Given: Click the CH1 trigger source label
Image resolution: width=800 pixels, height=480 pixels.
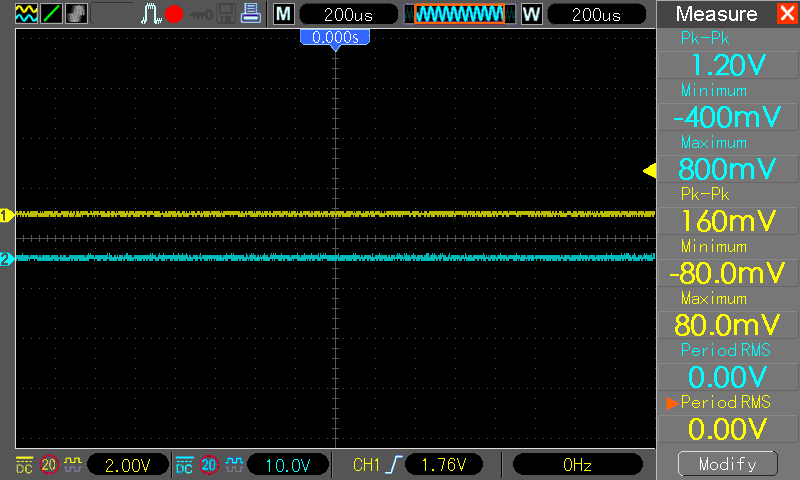Looking at the screenshot, I should 366,465.
